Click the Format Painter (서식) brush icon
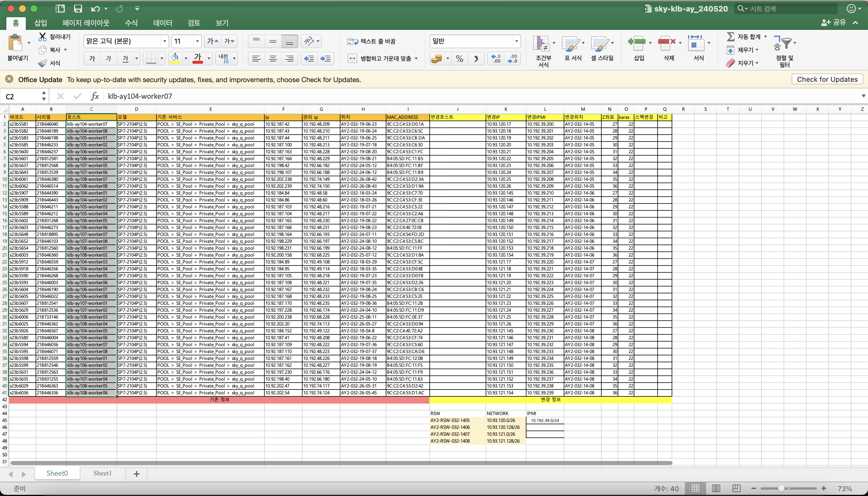Image resolution: width=868 pixels, height=496 pixels. pos(42,63)
